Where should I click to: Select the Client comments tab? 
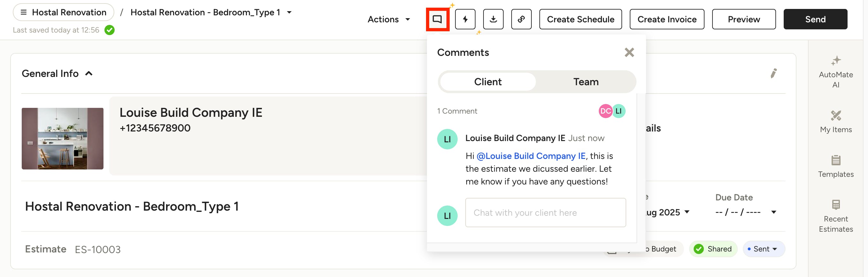click(x=488, y=82)
